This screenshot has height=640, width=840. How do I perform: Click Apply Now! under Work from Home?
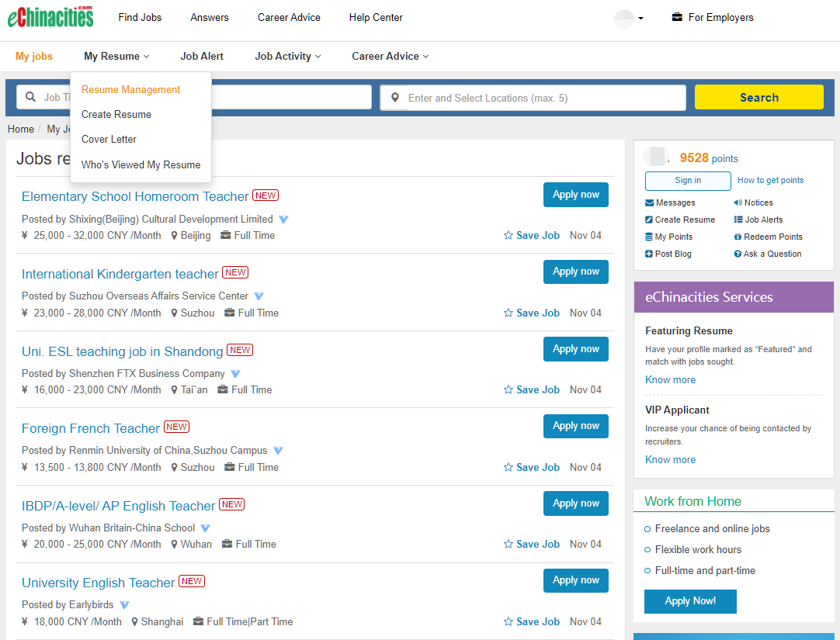point(690,601)
